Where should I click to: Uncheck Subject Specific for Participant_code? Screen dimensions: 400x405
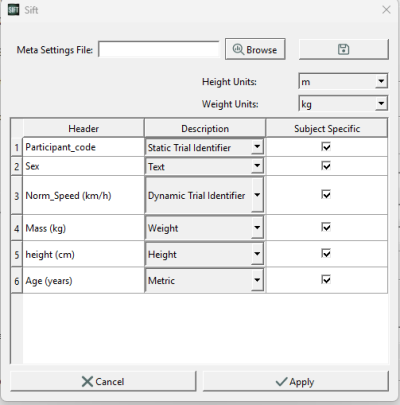click(x=326, y=147)
